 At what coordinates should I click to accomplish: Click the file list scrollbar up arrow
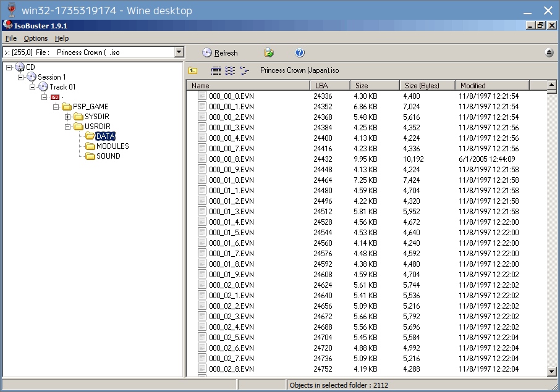tap(552, 85)
